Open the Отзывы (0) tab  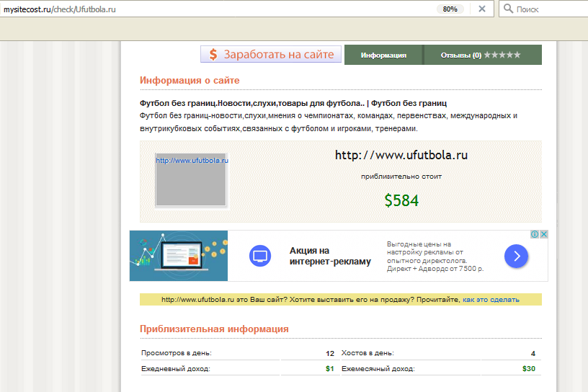point(461,55)
